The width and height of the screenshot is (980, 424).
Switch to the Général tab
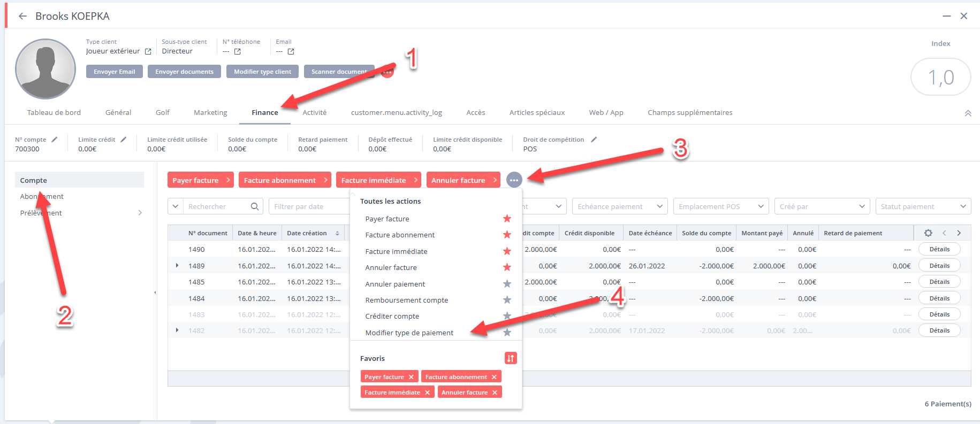point(118,113)
